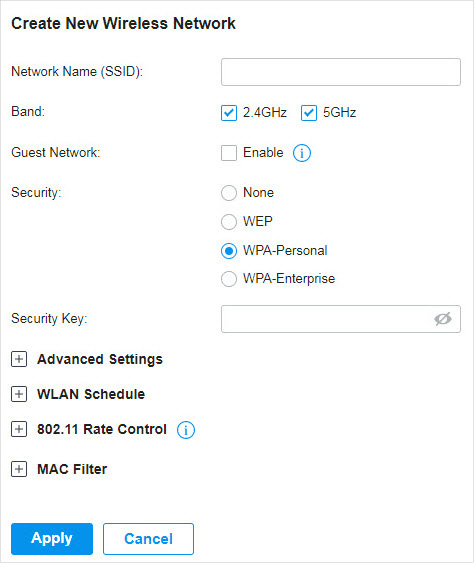Screen dimensions: 474x563
Task: Expand the WLAN Schedule section
Action: point(19,394)
